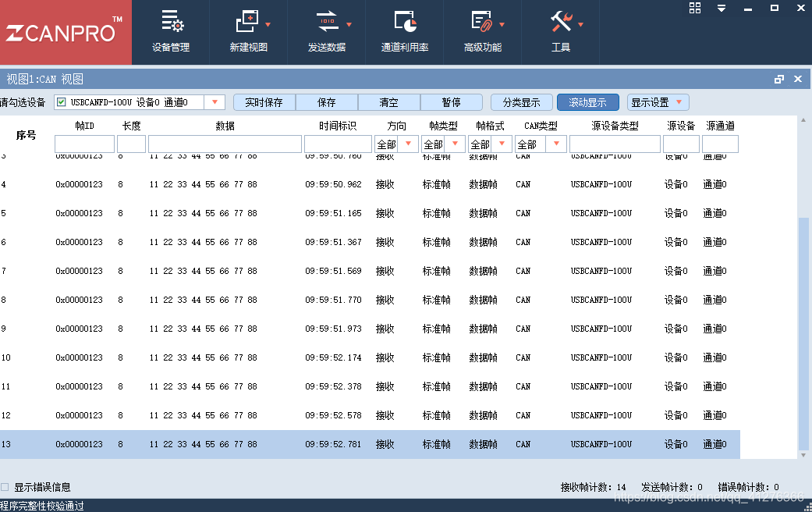Click the grid layout icon in title bar
812x512 pixels.
[x=694, y=8]
